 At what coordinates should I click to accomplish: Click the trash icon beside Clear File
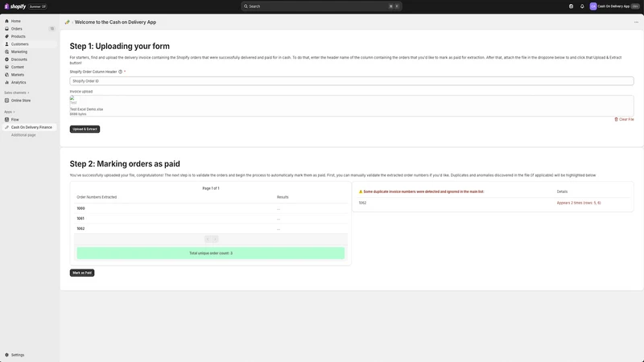[616, 119]
